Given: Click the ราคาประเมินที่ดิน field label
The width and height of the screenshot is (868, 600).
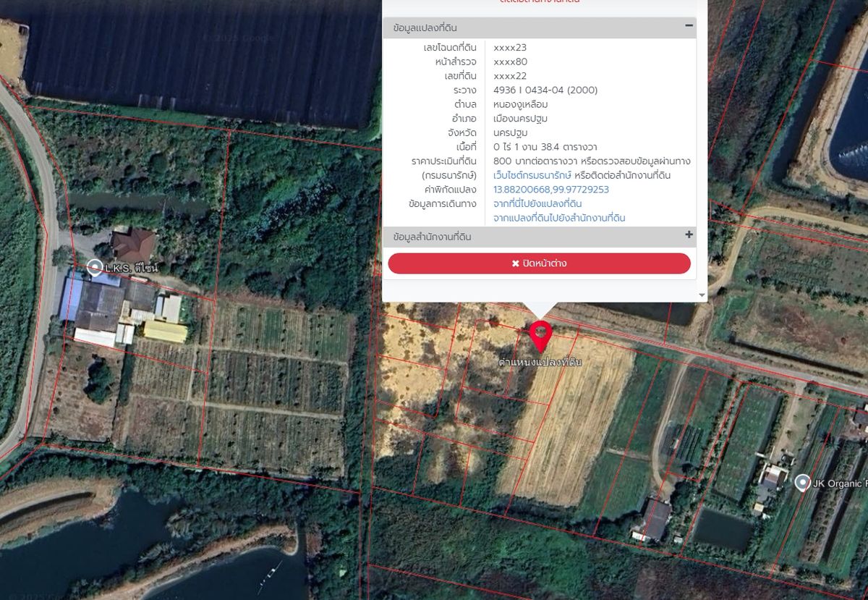Looking at the screenshot, I should coord(444,161).
